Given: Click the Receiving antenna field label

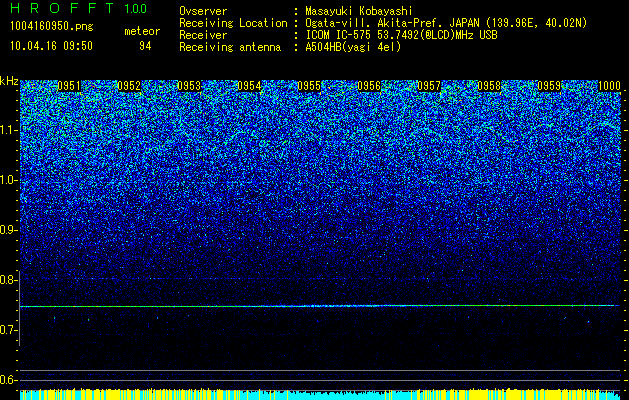Looking at the screenshot, I should [x=230, y=47].
